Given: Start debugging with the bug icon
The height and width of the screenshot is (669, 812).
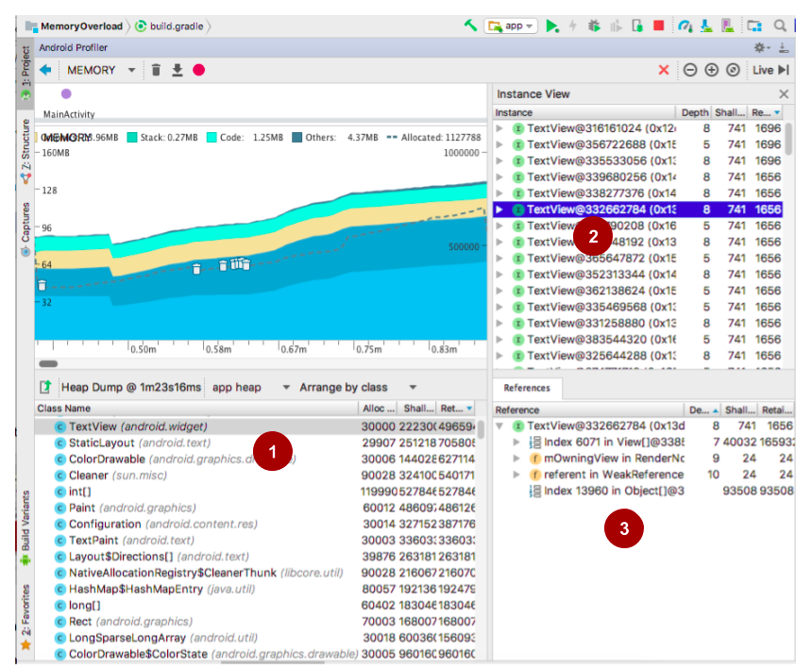Looking at the screenshot, I should (x=594, y=25).
